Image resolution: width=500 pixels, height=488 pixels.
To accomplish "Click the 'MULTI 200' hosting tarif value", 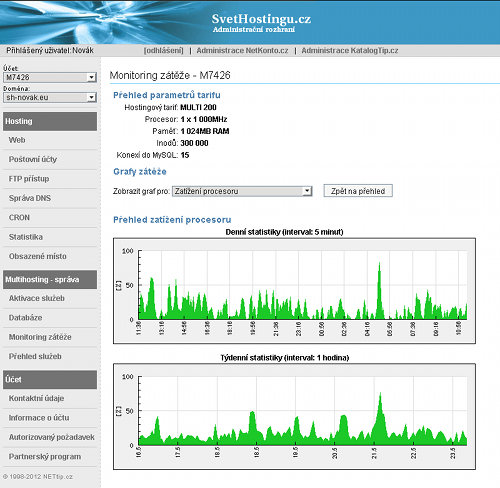I will pos(198,107).
